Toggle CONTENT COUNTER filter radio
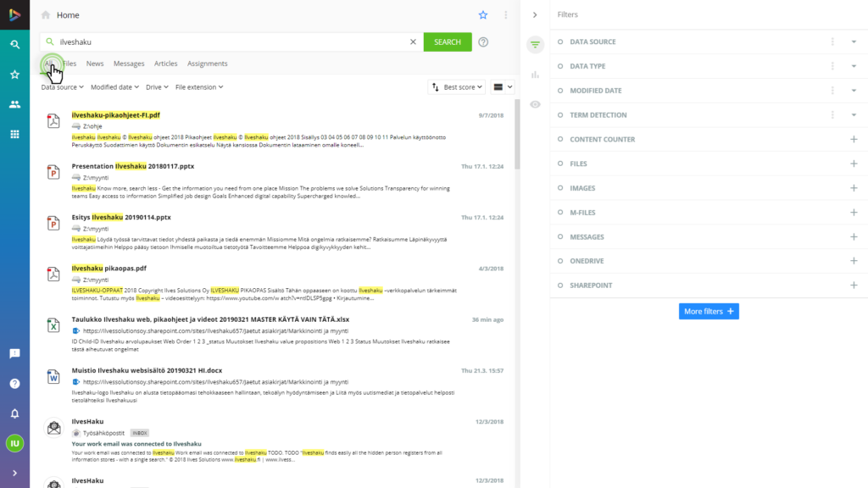 click(560, 140)
